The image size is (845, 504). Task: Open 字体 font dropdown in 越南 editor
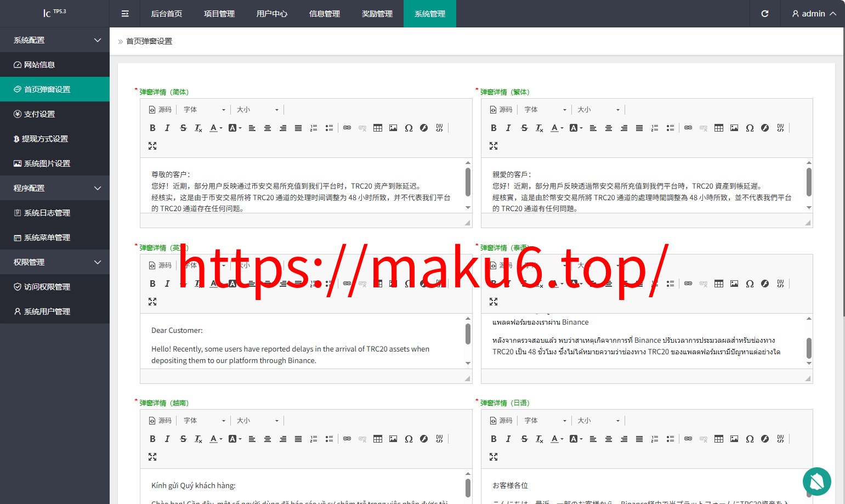point(205,421)
